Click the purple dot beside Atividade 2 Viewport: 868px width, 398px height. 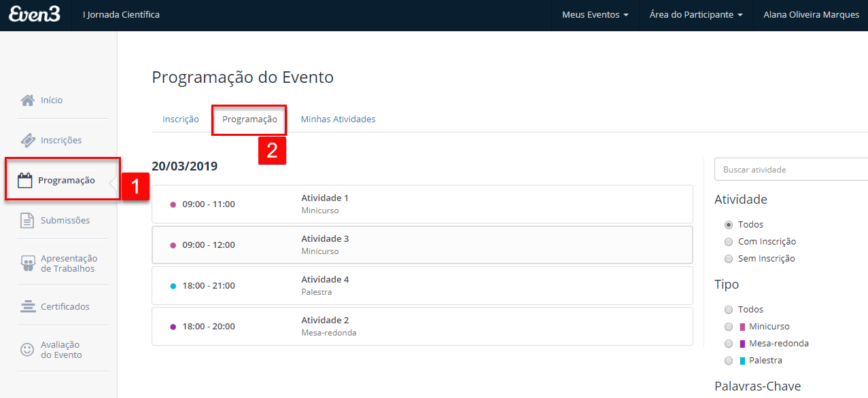click(173, 327)
